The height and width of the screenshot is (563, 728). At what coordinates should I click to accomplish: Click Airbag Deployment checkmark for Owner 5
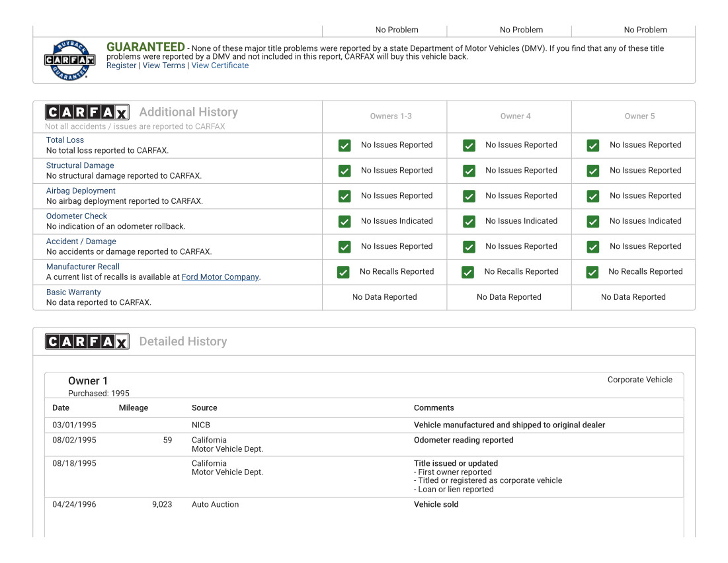click(x=593, y=196)
